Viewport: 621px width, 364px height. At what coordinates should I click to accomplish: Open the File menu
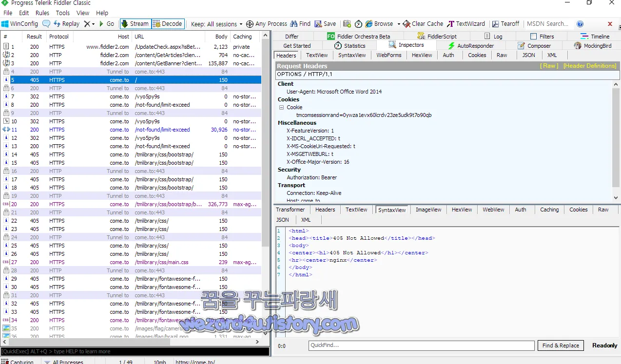pos(8,13)
